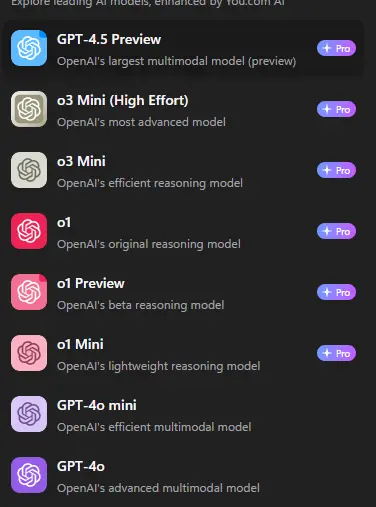
Task: Pick OpenAI's original reasoning model description
Action: point(149,244)
